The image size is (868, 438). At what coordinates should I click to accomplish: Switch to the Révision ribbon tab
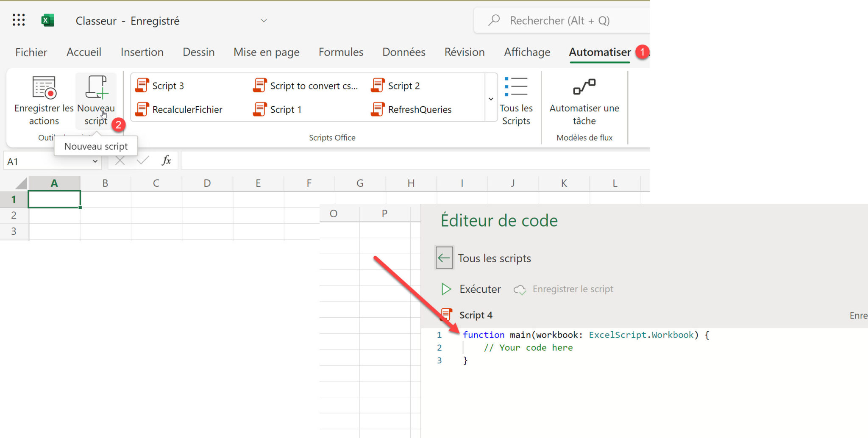coord(464,52)
